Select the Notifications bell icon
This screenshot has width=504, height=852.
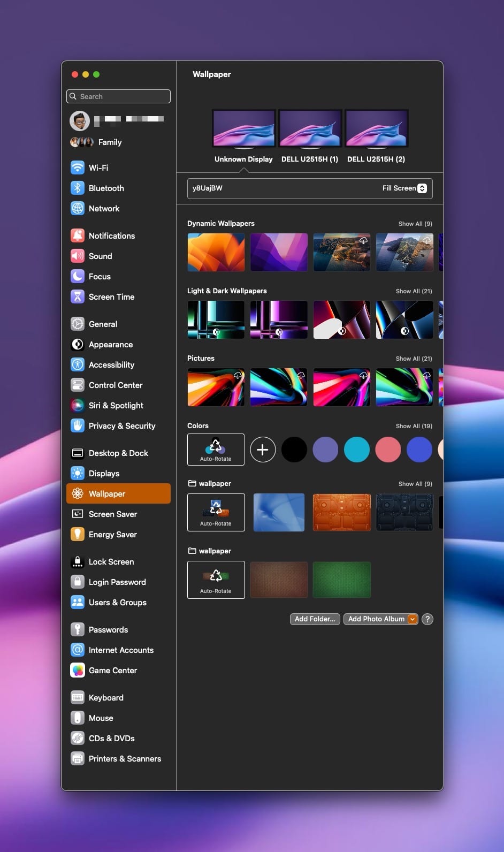(x=78, y=235)
